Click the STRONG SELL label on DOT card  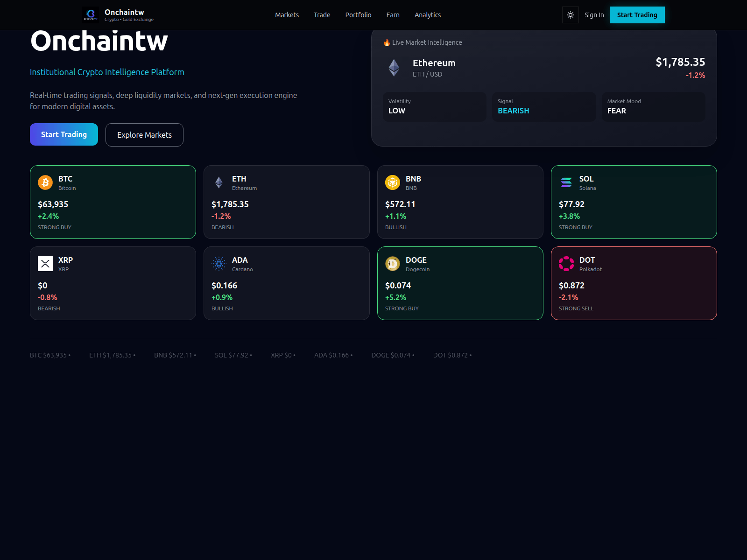click(x=576, y=308)
